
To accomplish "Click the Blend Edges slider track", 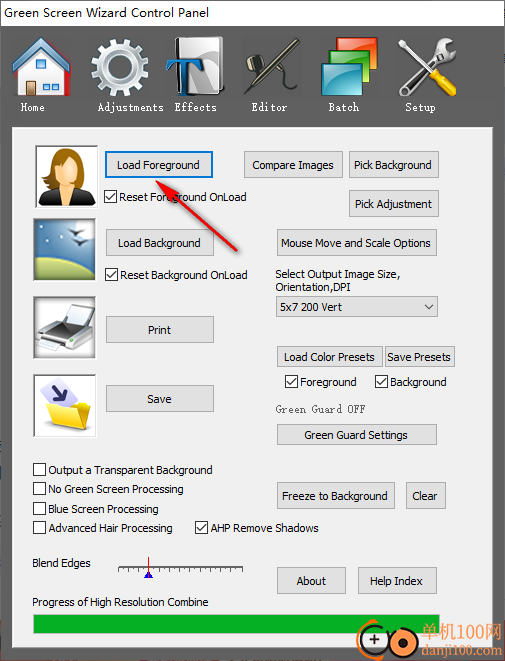I will click(180, 570).
